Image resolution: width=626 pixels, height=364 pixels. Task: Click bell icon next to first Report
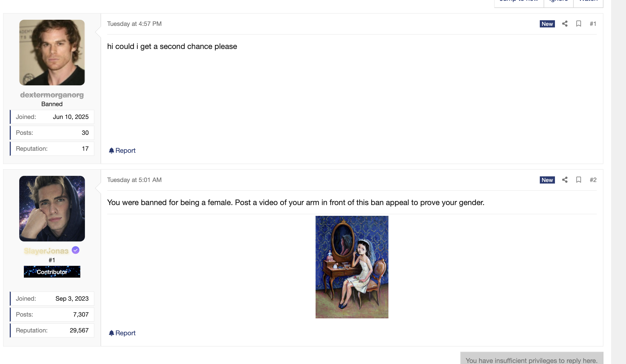(x=111, y=150)
